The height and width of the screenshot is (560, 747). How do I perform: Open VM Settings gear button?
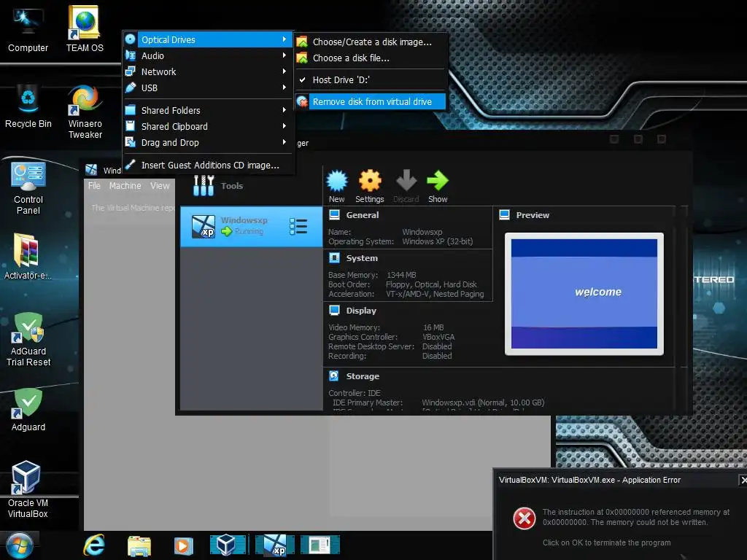coord(370,187)
